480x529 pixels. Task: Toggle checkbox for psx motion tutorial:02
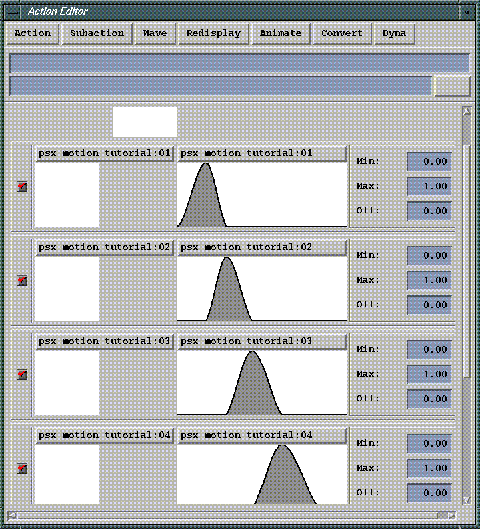click(x=22, y=280)
